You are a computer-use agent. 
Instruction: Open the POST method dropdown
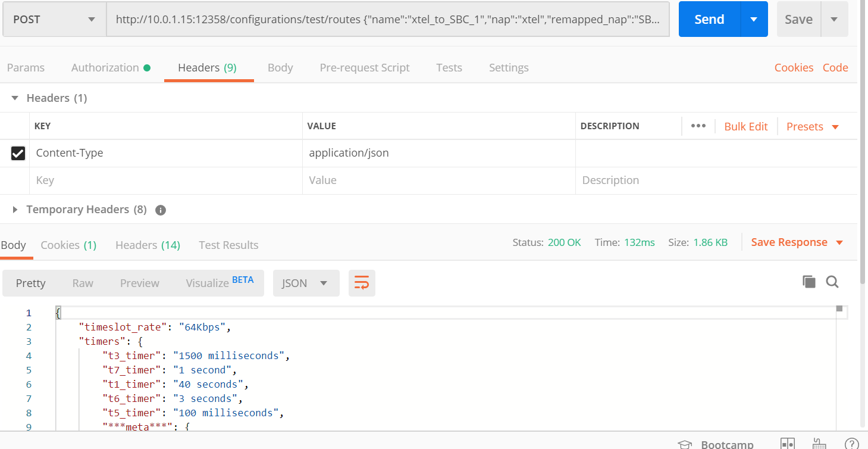(x=54, y=19)
